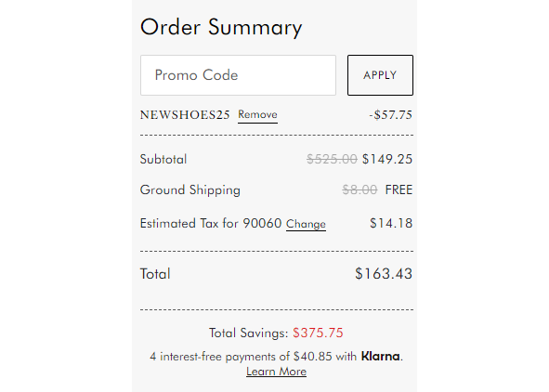The width and height of the screenshot is (549, 392).
Task: Click the $163.43 order total
Action: 384,274
